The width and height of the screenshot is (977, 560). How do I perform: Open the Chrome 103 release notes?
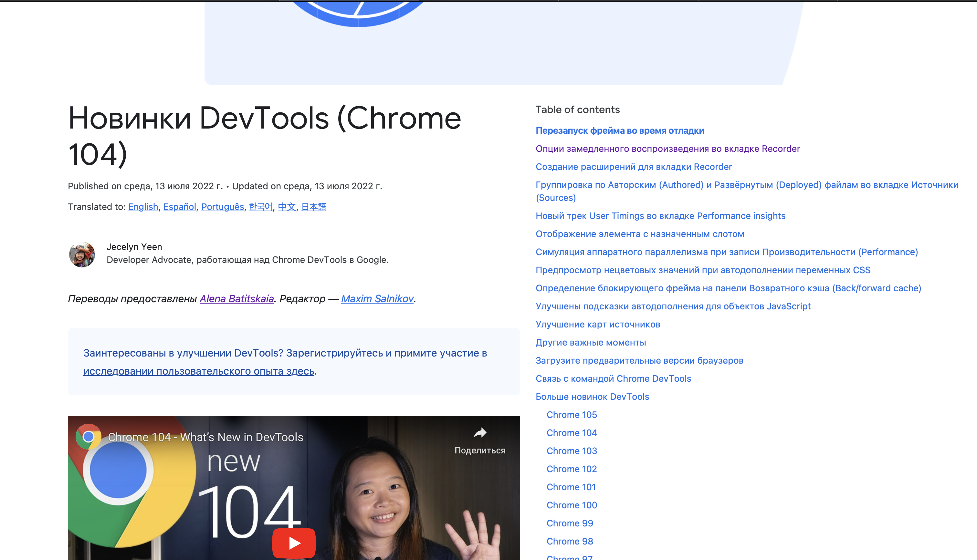[x=572, y=451]
